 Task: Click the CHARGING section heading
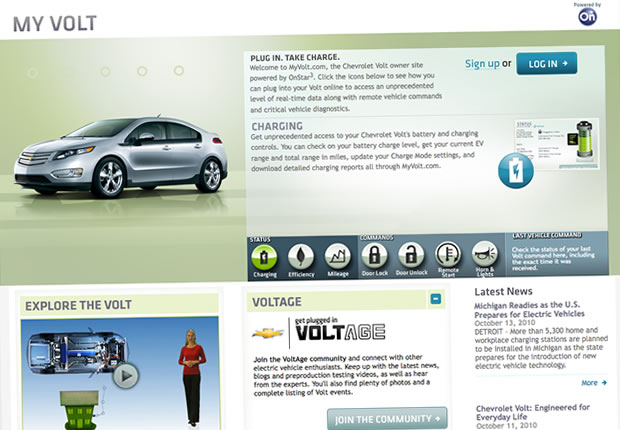point(277,126)
